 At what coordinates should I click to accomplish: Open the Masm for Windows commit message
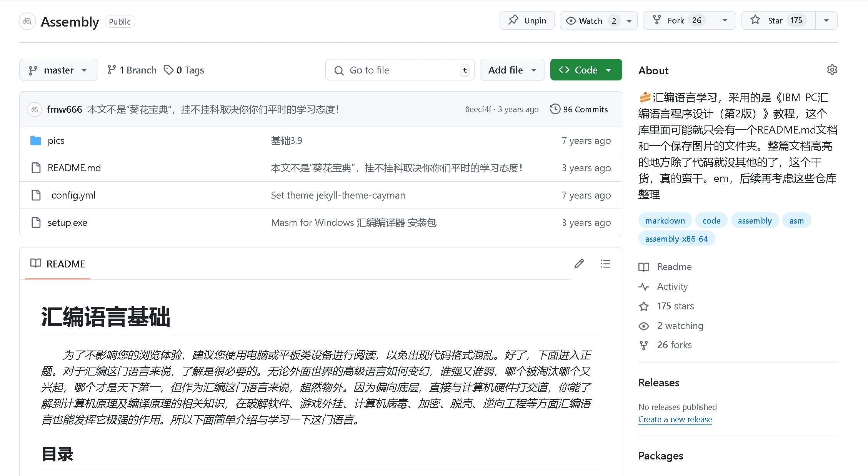click(x=354, y=222)
